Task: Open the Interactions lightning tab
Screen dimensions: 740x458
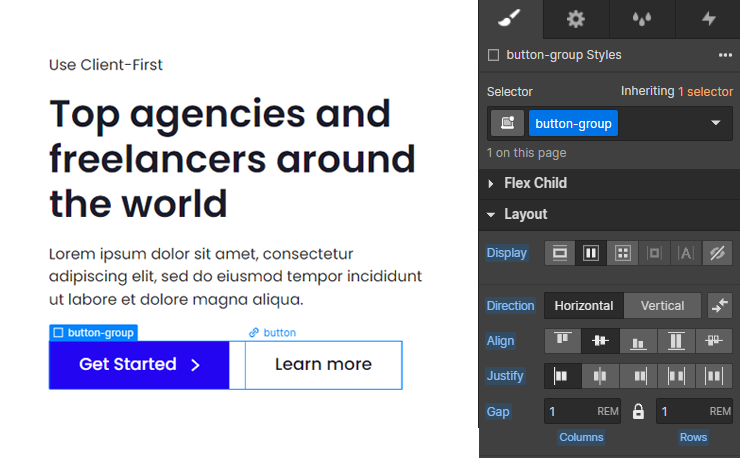Action: point(708,19)
